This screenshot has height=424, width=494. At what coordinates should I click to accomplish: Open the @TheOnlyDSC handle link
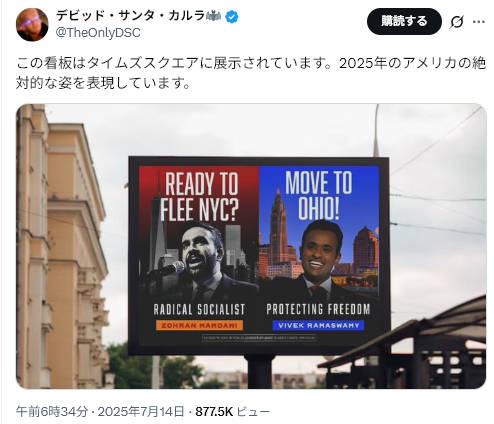pyautogui.click(x=98, y=33)
